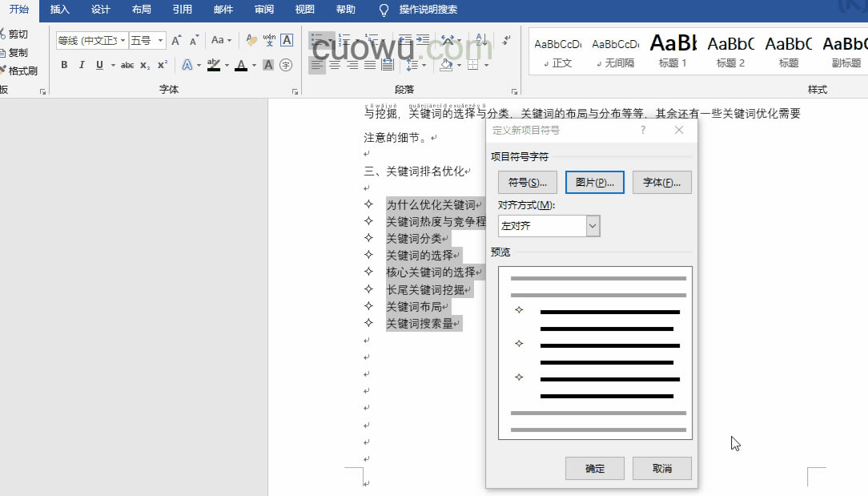Switch to the 布局 ribbon tab
The height and width of the screenshot is (496, 868).
tap(141, 10)
